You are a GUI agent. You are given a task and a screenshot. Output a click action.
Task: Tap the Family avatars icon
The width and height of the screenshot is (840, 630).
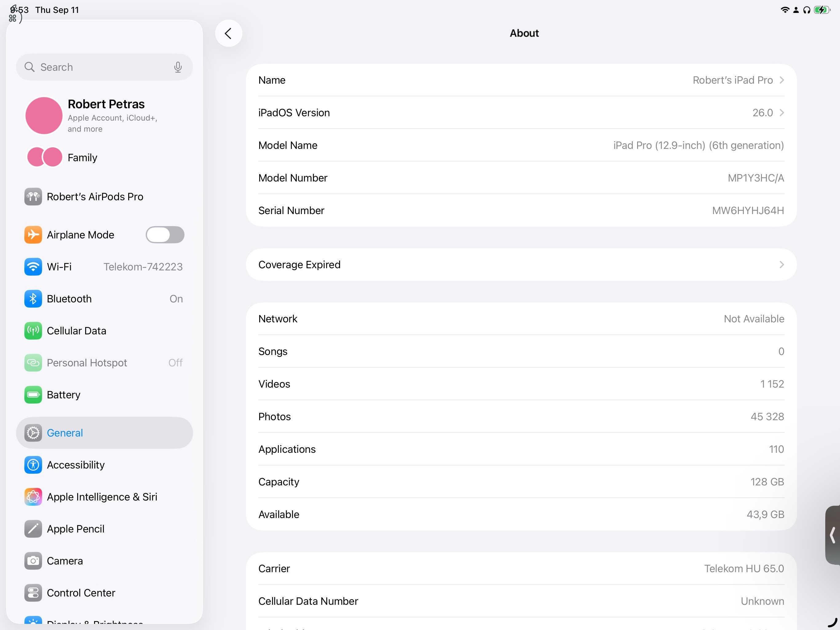(x=45, y=157)
